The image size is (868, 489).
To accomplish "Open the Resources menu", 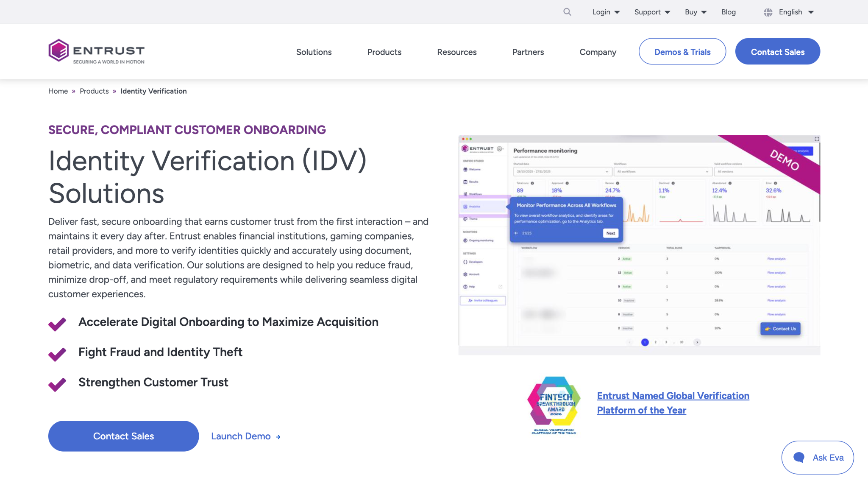I will [457, 52].
